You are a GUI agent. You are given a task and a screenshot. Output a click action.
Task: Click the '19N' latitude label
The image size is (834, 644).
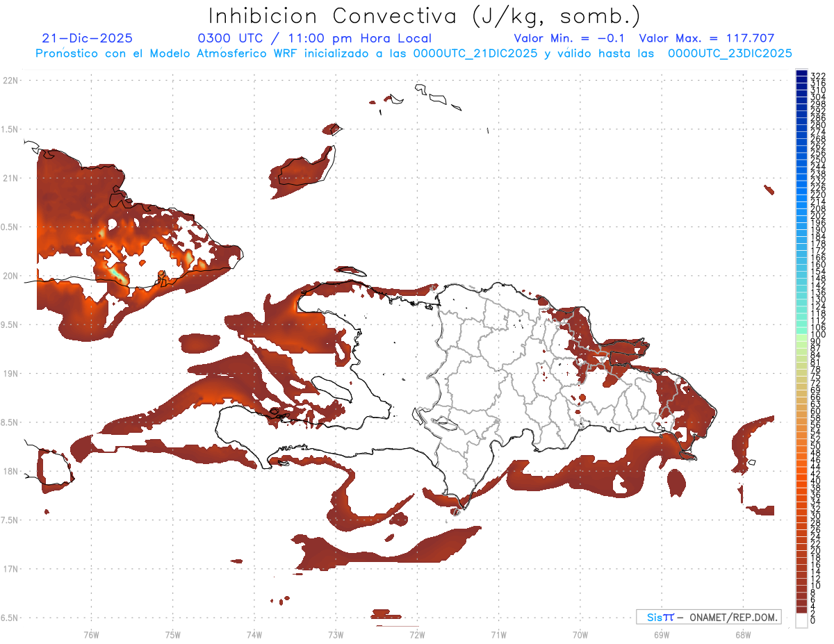[x=10, y=373]
